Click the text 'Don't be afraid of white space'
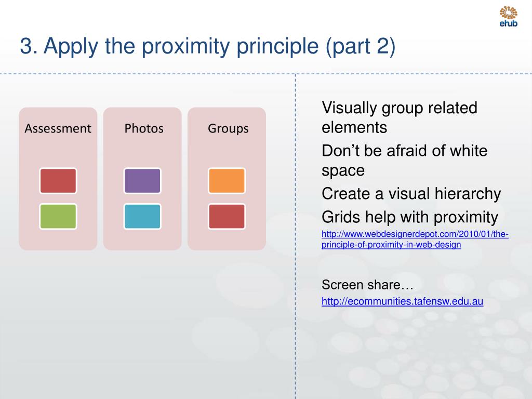This screenshot has height=399, width=532. click(x=404, y=161)
